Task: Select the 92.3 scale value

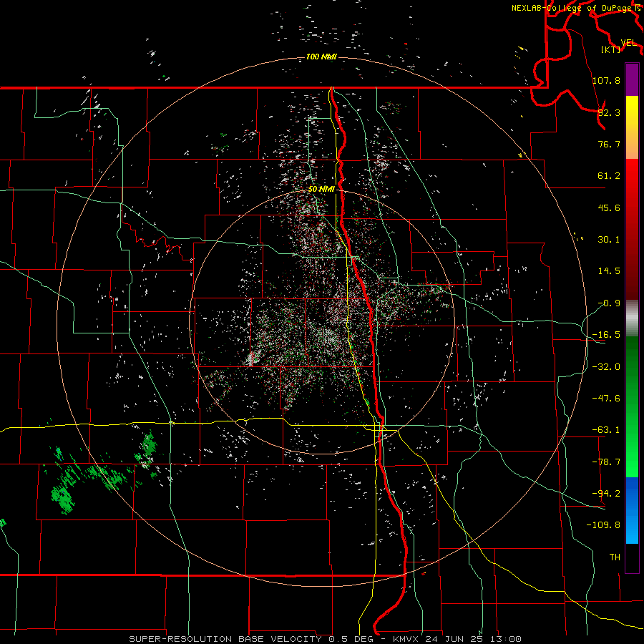Action: pyautogui.click(x=609, y=112)
